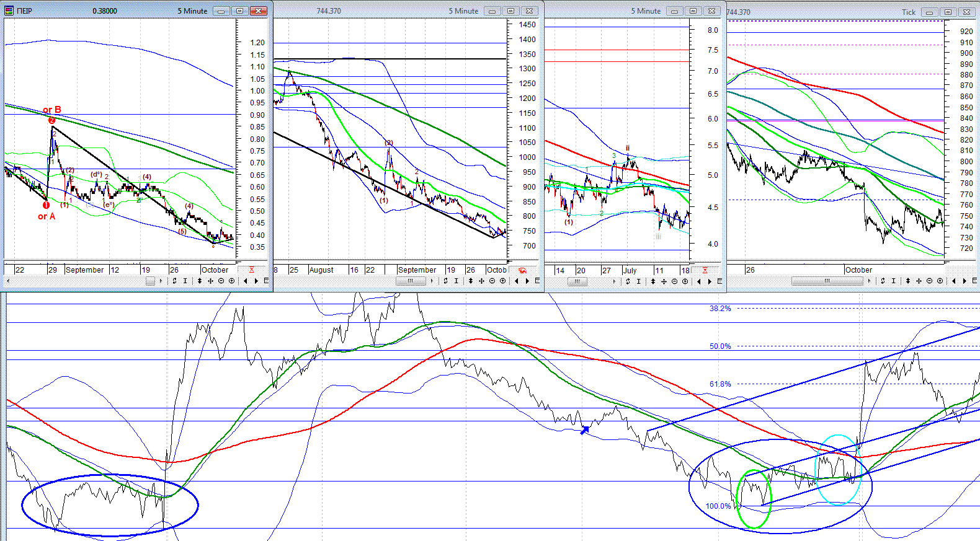Image resolution: width=980 pixels, height=541 pixels.
Task: Click refresh icon in the July chart toolbar
Action: [628, 281]
